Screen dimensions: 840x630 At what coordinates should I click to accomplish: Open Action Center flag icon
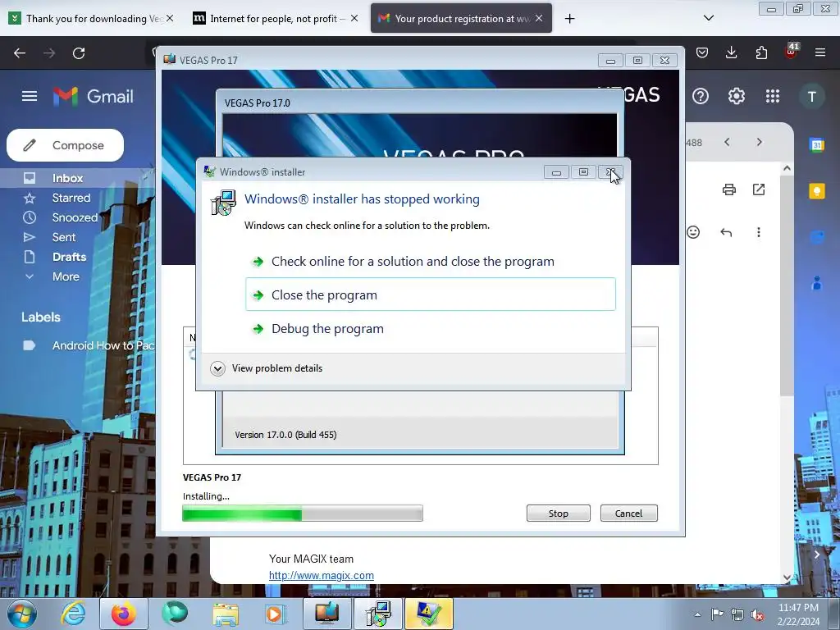pyautogui.click(x=717, y=614)
